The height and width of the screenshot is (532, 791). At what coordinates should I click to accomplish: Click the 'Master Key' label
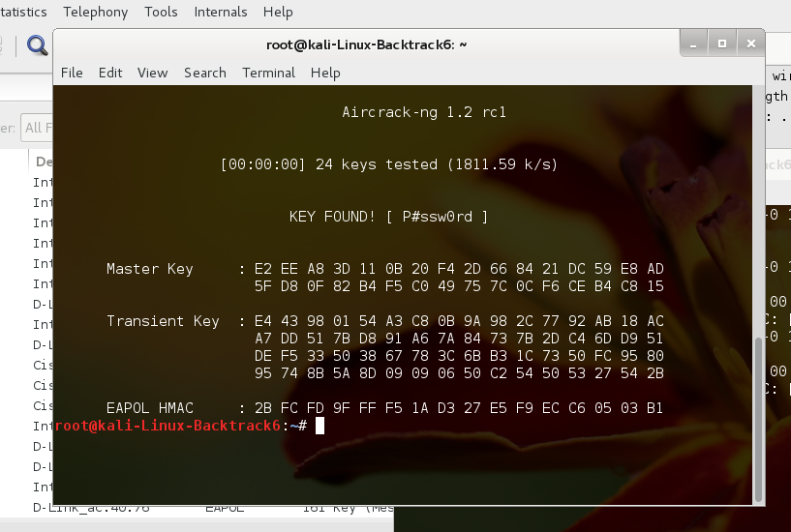(x=150, y=269)
